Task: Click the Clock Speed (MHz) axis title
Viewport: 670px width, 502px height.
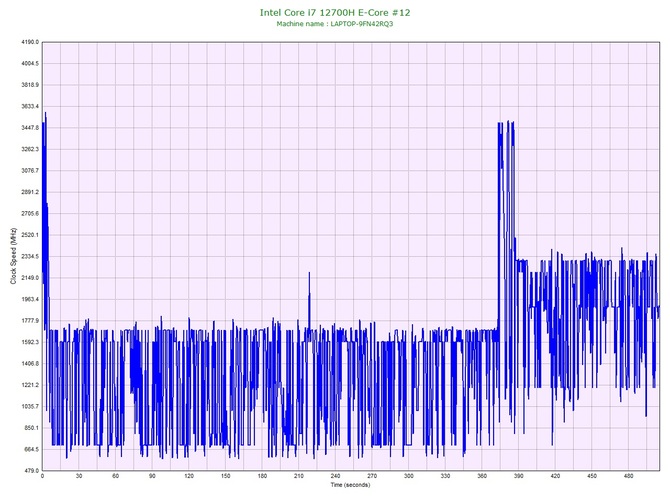Action: (x=13, y=256)
